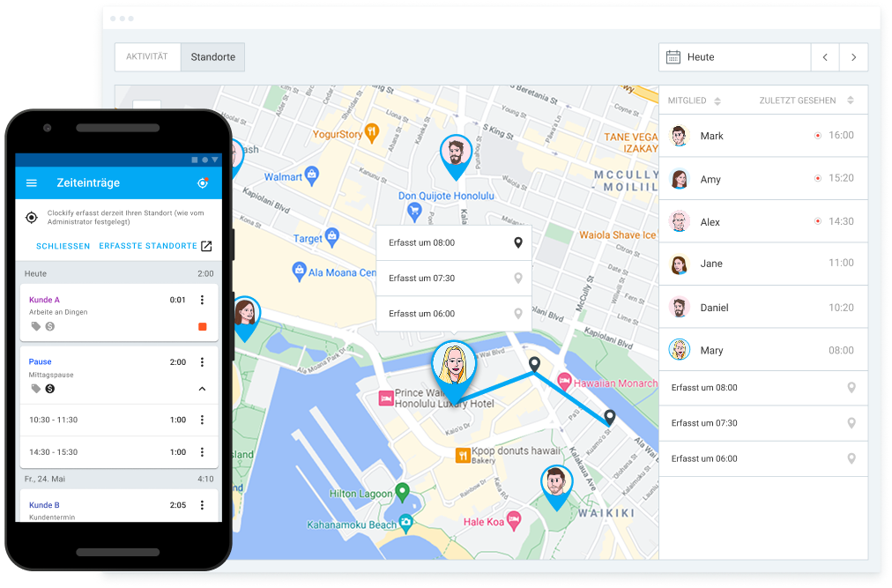Click Alex's live tracking indicator dot
This screenshot has height=588, width=892.
817,221
